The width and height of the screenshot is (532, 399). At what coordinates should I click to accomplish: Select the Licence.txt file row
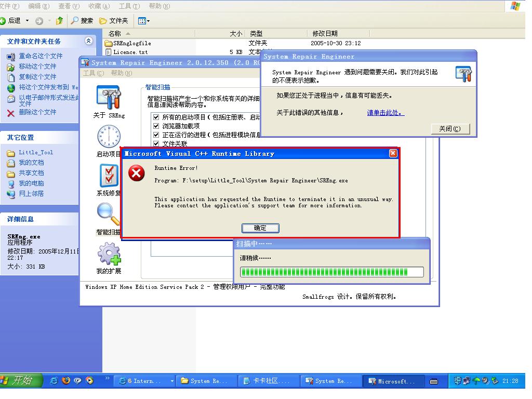(127, 52)
